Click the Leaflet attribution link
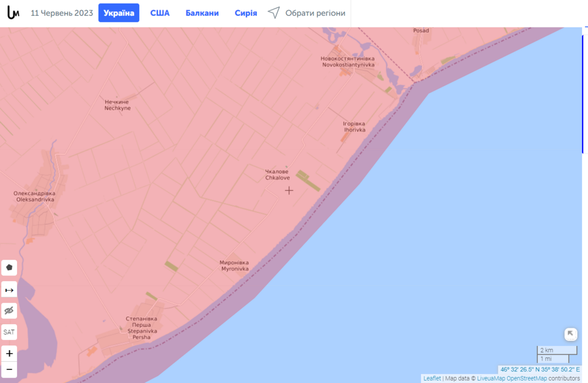588x383 pixels. point(432,378)
